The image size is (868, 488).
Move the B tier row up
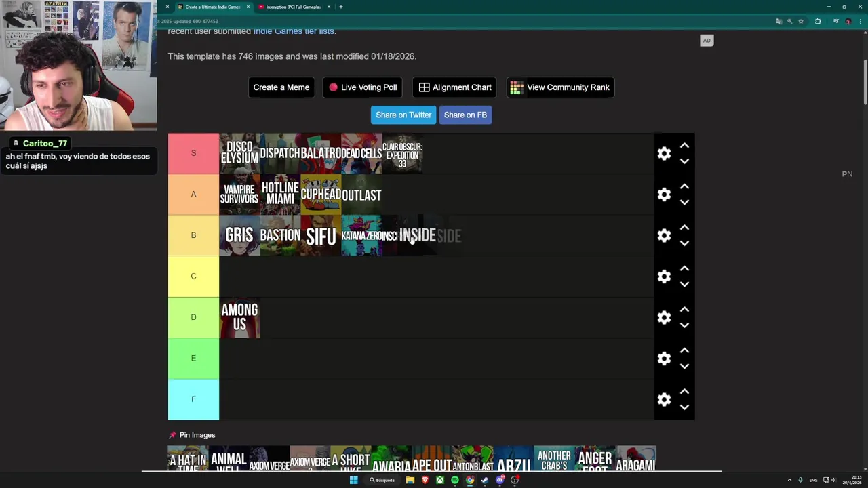click(x=684, y=227)
